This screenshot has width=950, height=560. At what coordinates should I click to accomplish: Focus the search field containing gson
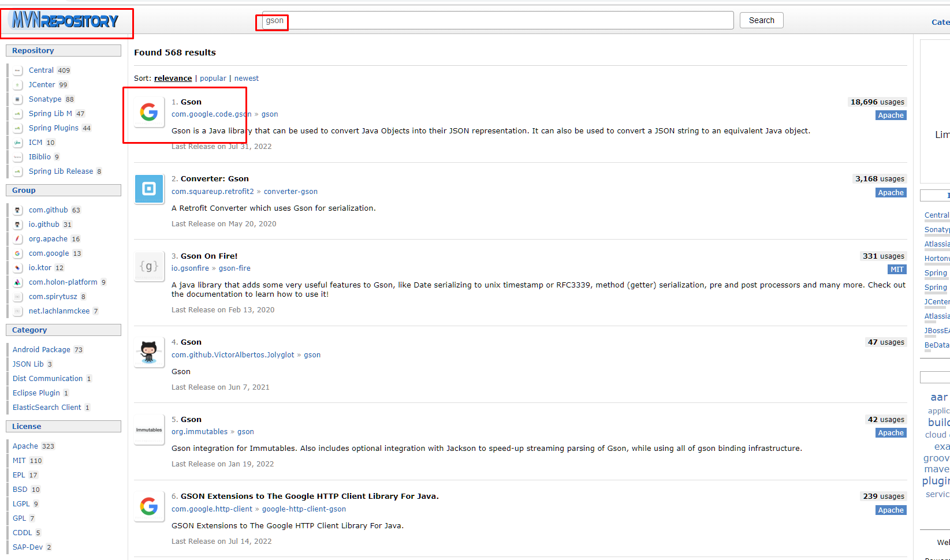coord(498,20)
